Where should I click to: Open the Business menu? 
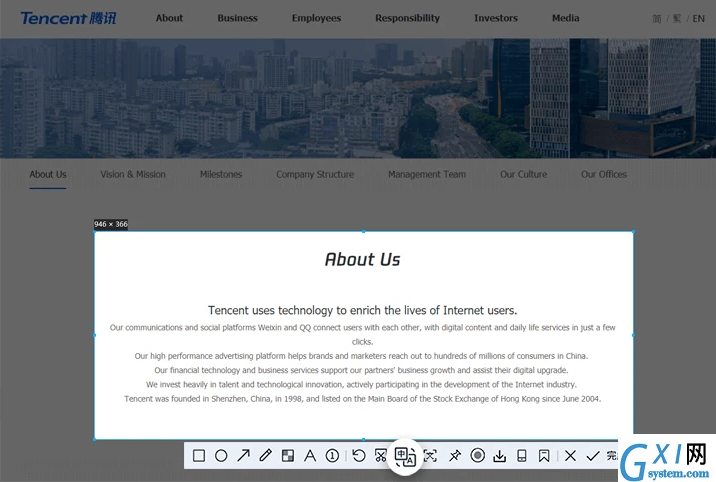[x=237, y=18]
